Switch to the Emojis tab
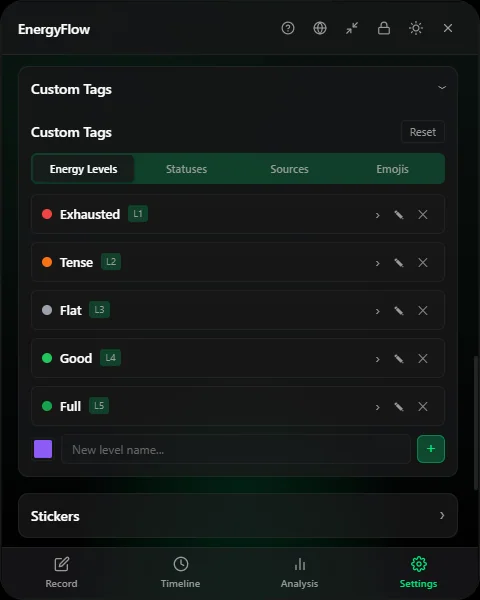480x600 pixels. 392,169
